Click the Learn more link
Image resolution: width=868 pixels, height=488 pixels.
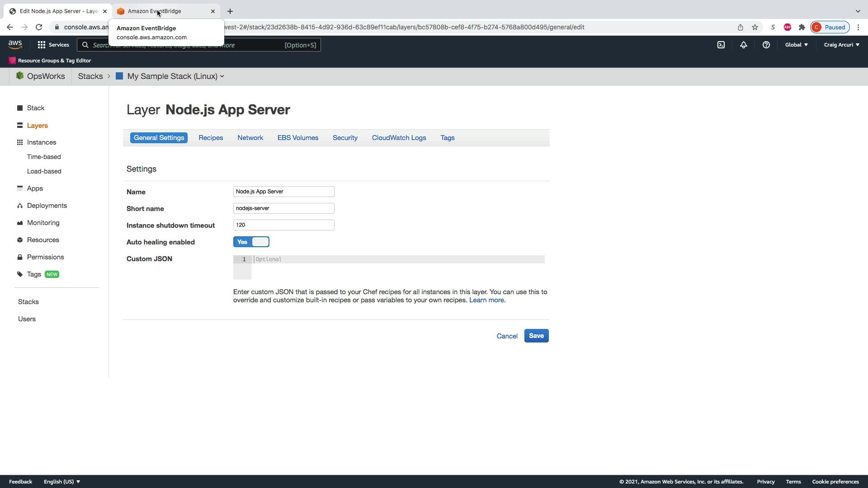pos(487,300)
